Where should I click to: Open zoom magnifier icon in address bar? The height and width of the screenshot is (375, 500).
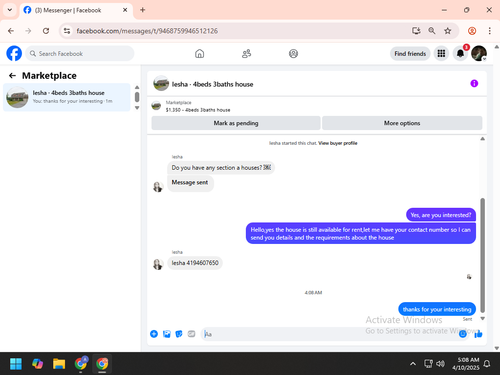coord(432,31)
